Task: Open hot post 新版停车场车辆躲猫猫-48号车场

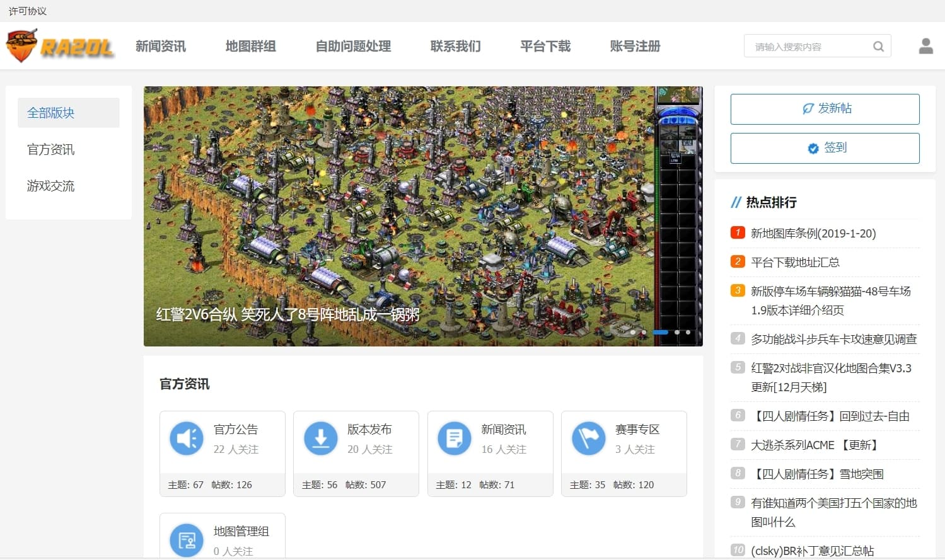Action: pyautogui.click(x=831, y=300)
